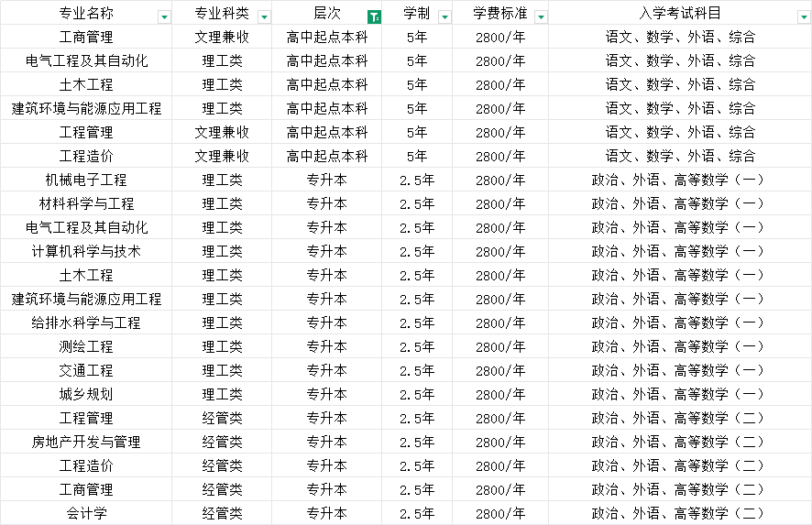Click the exam subjects cell in 给排水科学与工程 row

(680, 323)
